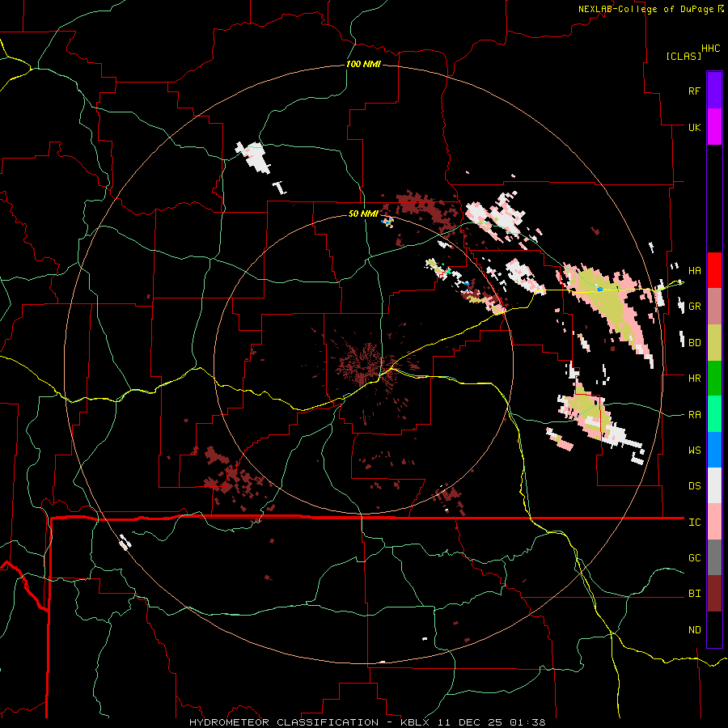Viewport: 728px width, 728px height.
Task: Choose the white DS color swatch
Action: pos(714,485)
